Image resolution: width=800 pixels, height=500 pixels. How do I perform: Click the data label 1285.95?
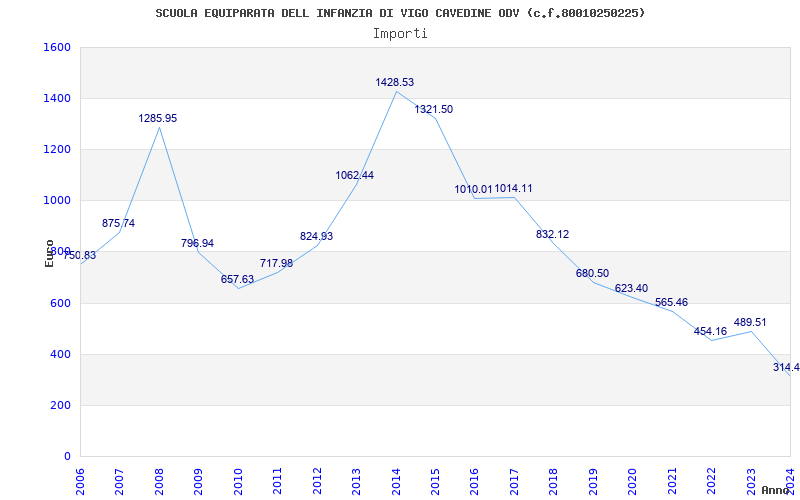158,118
